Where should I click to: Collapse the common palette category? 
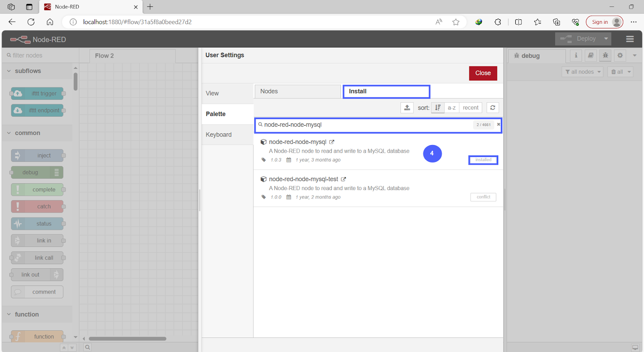(x=37, y=133)
